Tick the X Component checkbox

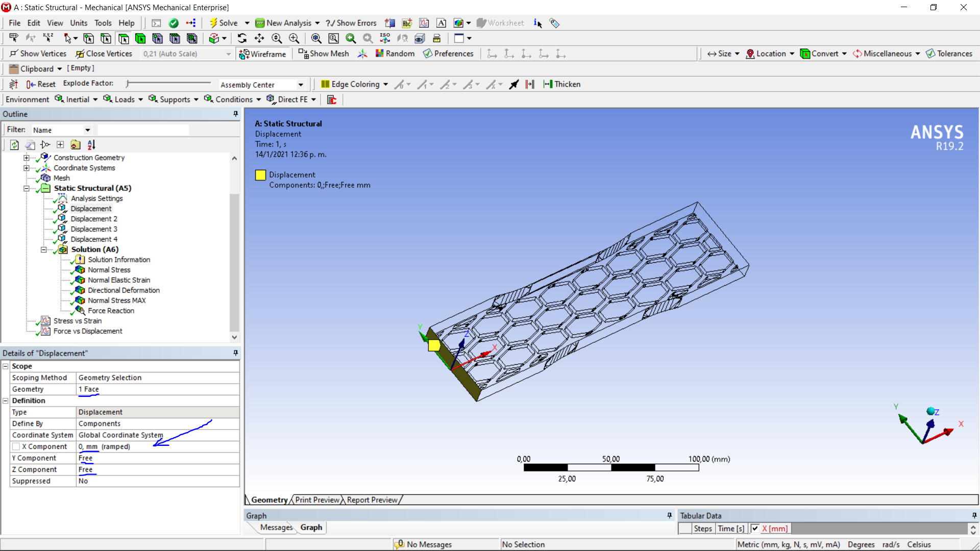(16, 446)
